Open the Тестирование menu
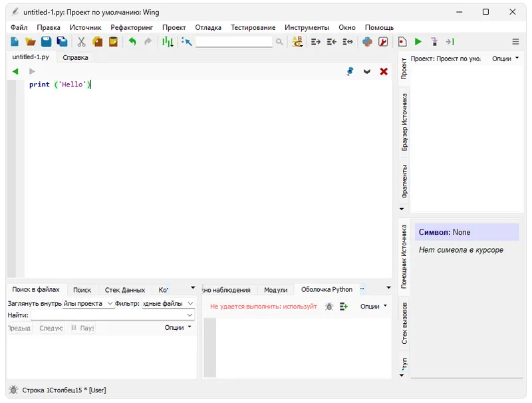The image size is (532, 403). point(253,27)
